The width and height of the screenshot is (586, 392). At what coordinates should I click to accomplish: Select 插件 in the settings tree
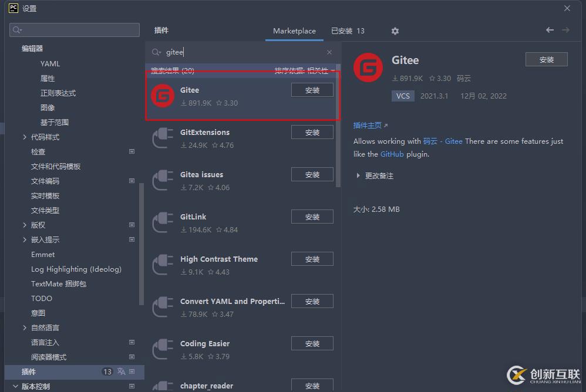click(75, 371)
